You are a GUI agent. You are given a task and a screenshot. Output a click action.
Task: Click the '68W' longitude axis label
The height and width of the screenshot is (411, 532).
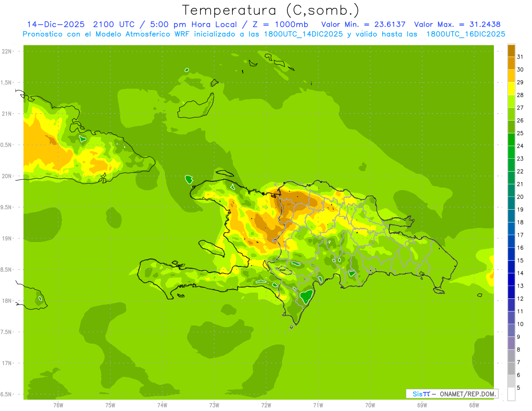(x=474, y=405)
